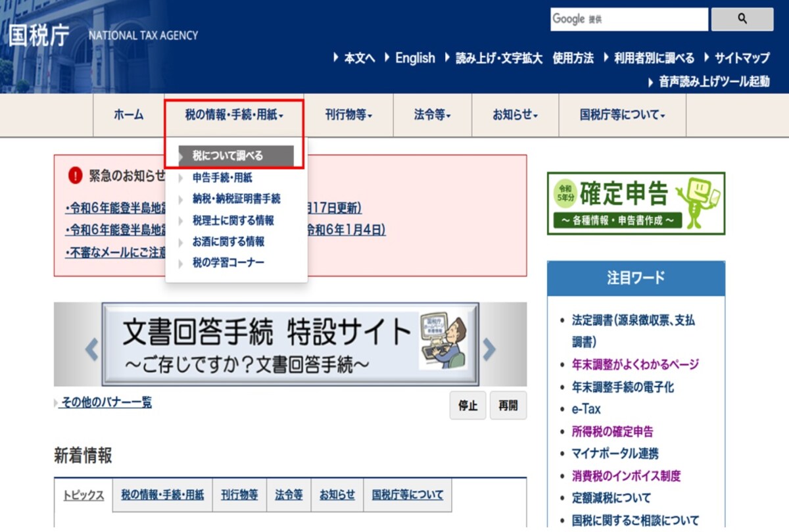
Task: Open 定額減税について link
Action: 611,498
